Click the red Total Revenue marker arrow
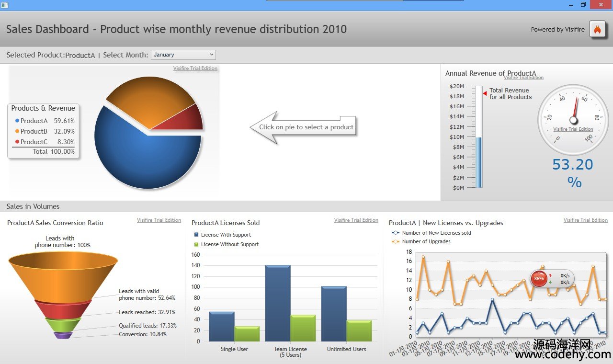The image size is (613, 364). pyautogui.click(x=485, y=93)
